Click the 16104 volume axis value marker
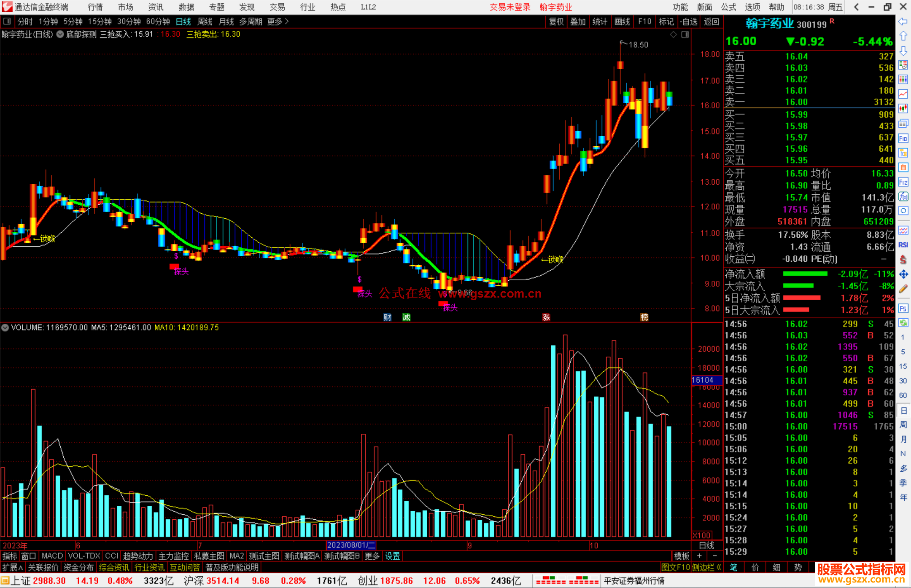 pos(703,380)
